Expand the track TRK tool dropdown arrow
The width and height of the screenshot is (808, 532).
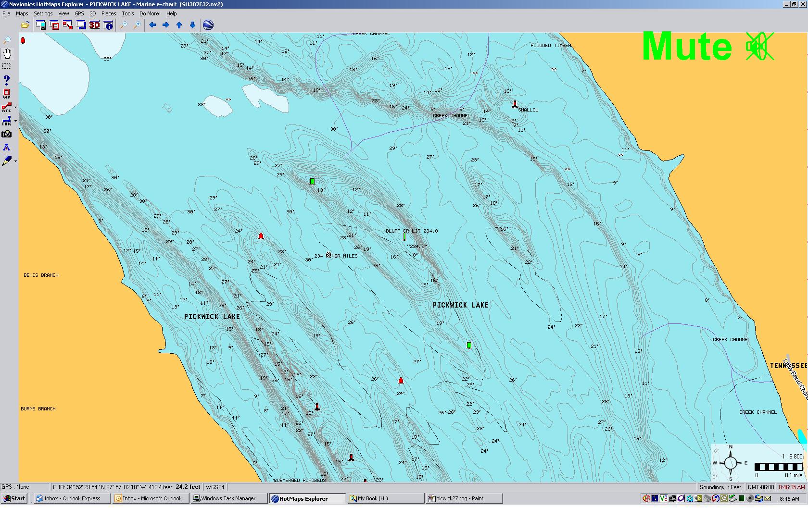[x=16, y=121]
